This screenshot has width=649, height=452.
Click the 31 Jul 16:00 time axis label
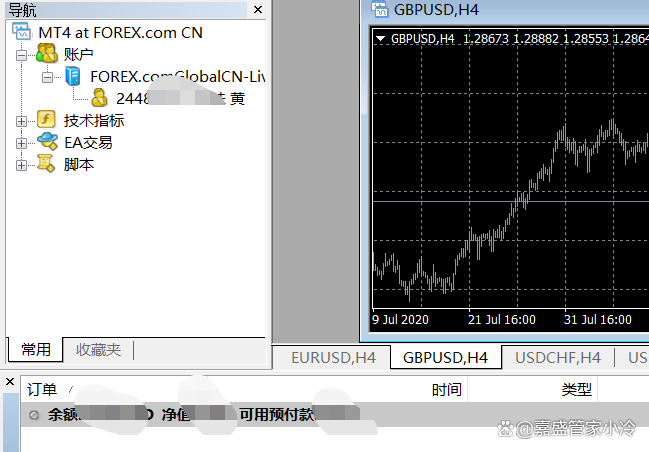pyautogui.click(x=598, y=320)
